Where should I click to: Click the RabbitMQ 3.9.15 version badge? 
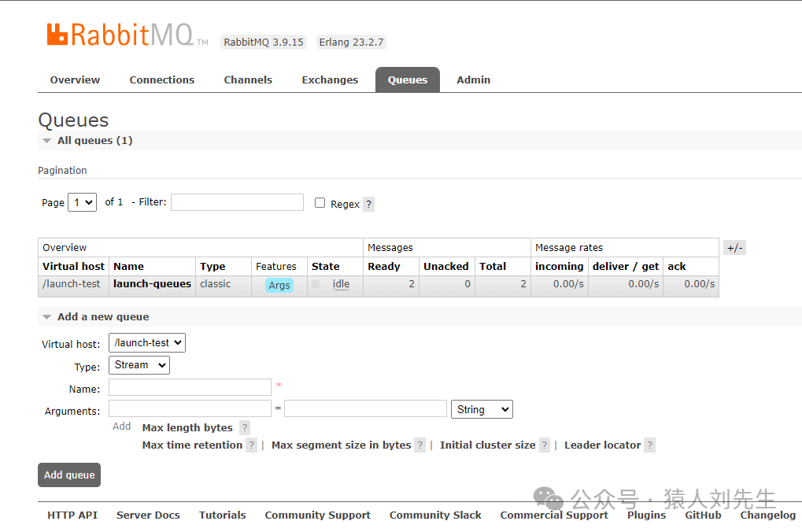pos(264,42)
